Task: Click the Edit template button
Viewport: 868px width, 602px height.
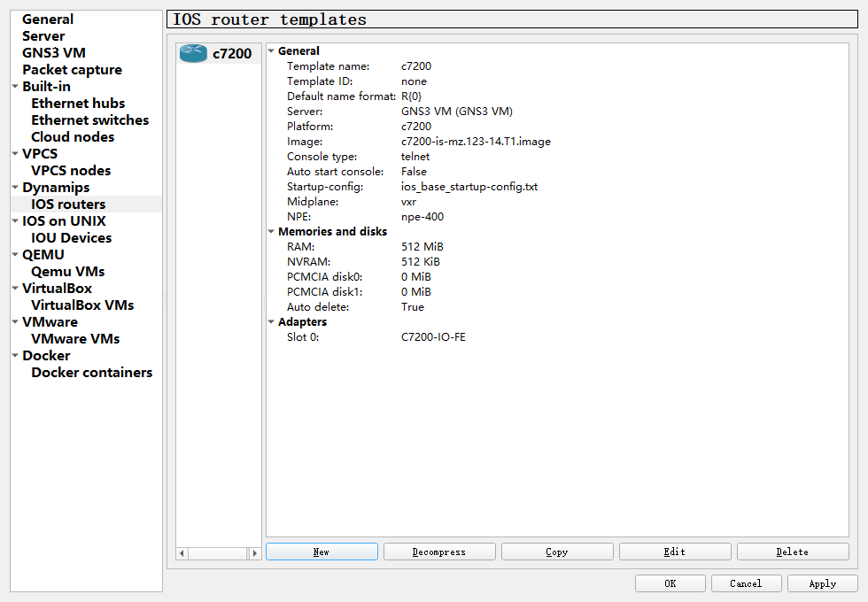Action: point(675,552)
